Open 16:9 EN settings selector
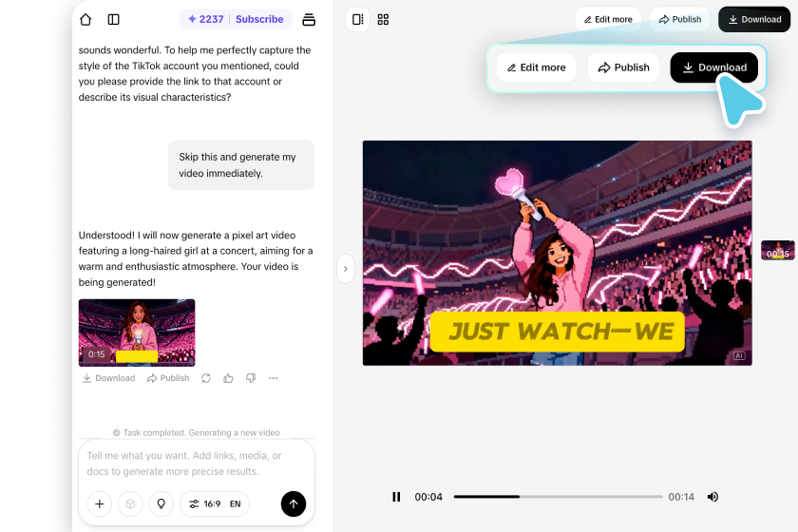 (215, 504)
